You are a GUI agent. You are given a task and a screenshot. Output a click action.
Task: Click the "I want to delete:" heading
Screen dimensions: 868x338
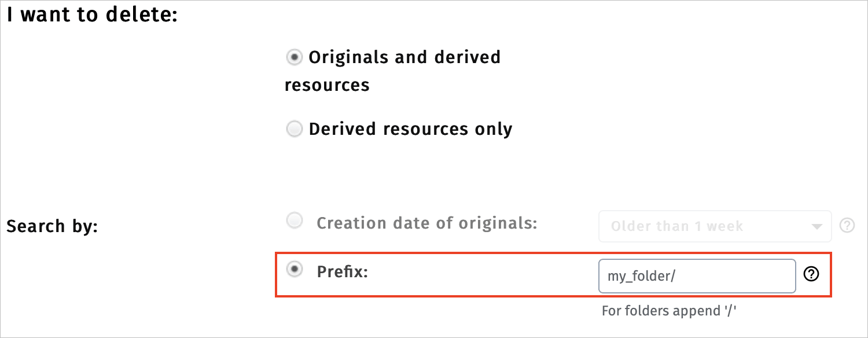[x=91, y=14]
